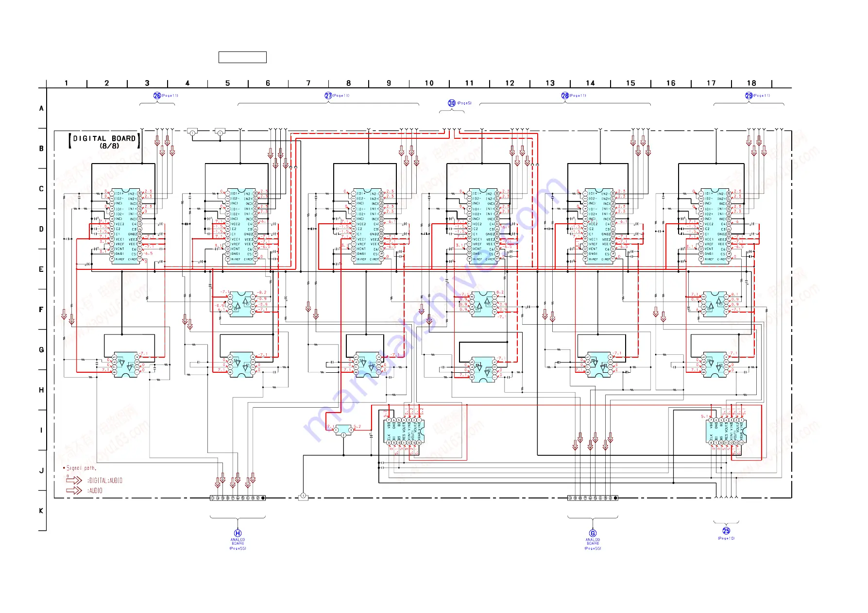This screenshot has height=613, width=868.
Task: Select the circled H connector marker
Action: tap(238, 533)
